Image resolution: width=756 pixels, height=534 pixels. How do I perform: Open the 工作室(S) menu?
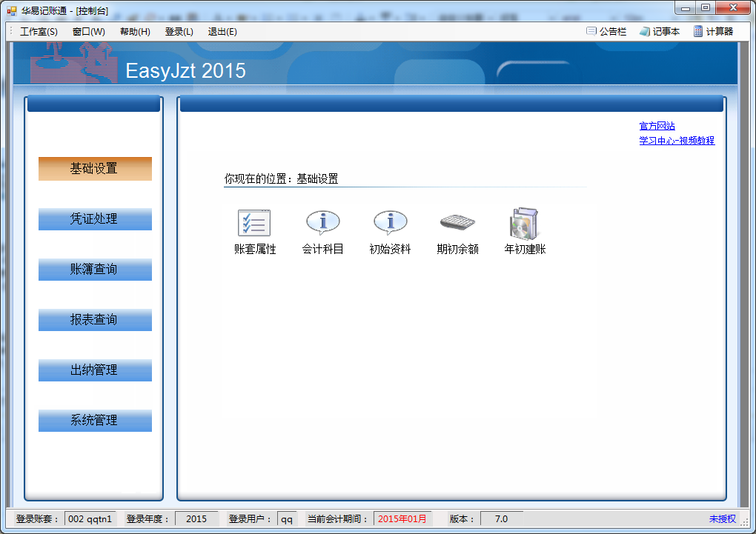click(39, 32)
